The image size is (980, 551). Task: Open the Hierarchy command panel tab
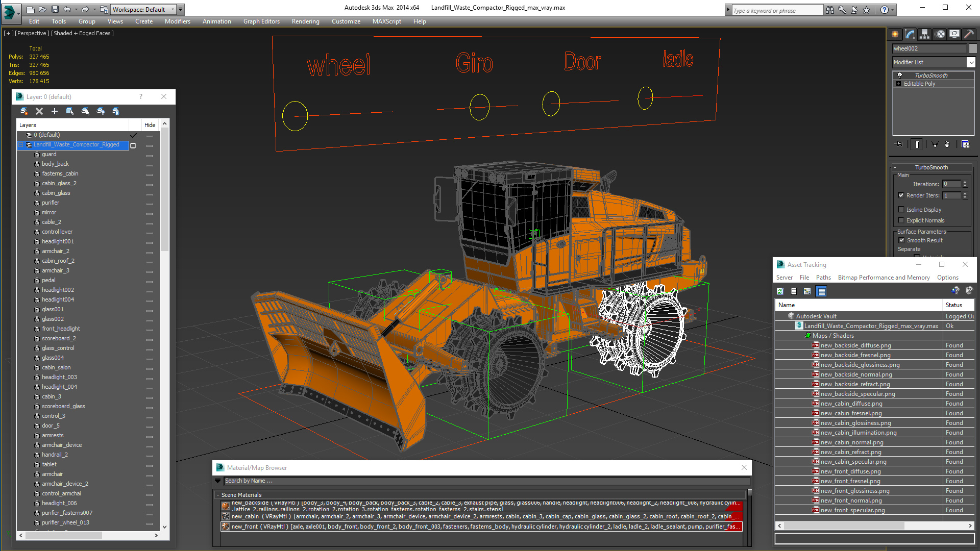[x=924, y=34]
